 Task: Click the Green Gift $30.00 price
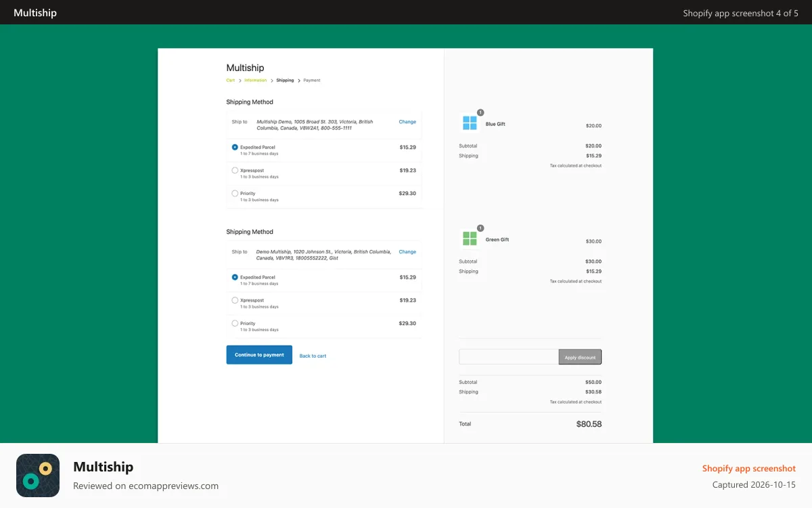[593, 241]
